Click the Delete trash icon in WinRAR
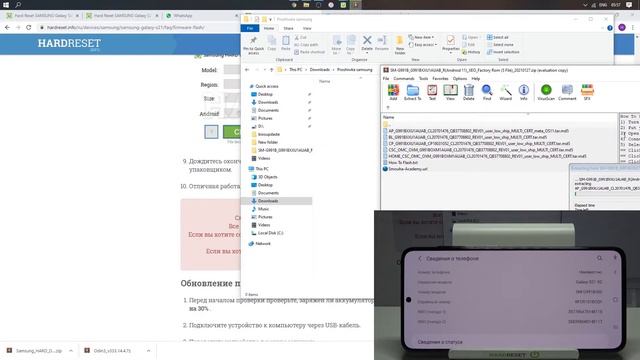Viewport: 640px width, 360px height. [x=469, y=92]
